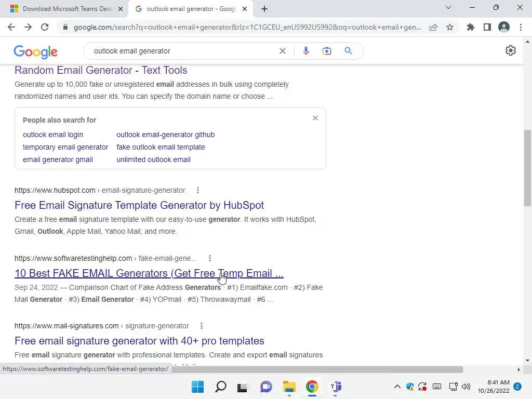The width and height of the screenshot is (532, 399).
Task: Open Windows Security tray icon
Action: pos(410,387)
